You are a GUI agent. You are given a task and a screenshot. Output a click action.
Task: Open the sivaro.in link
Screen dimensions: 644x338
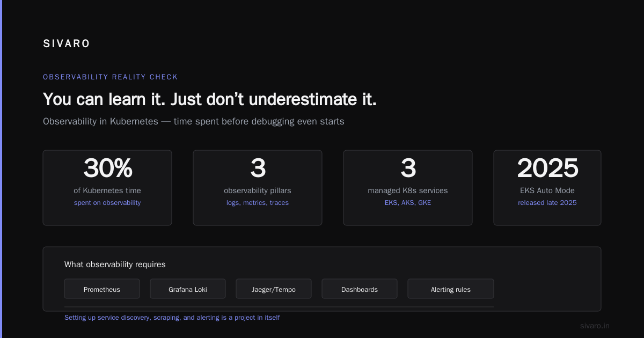pyautogui.click(x=595, y=326)
